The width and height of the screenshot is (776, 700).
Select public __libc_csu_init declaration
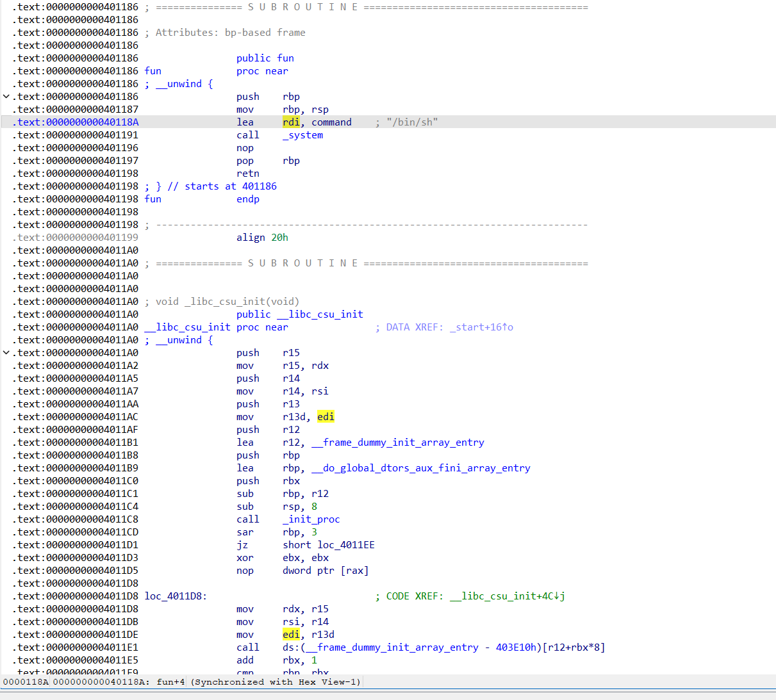tap(300, 314)
